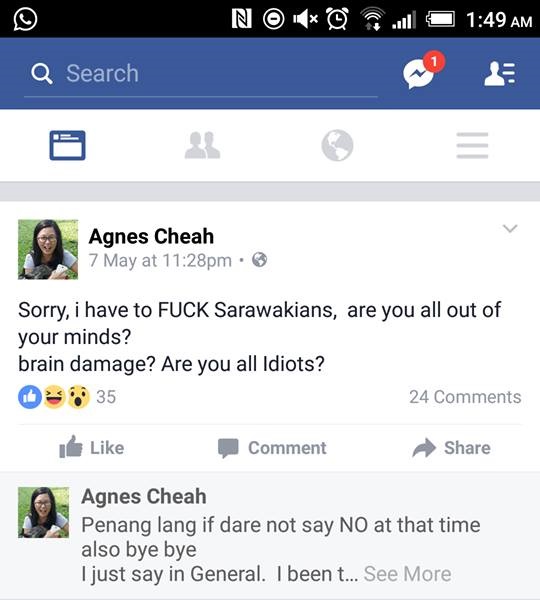Open the Friend Requests tab

202,145
